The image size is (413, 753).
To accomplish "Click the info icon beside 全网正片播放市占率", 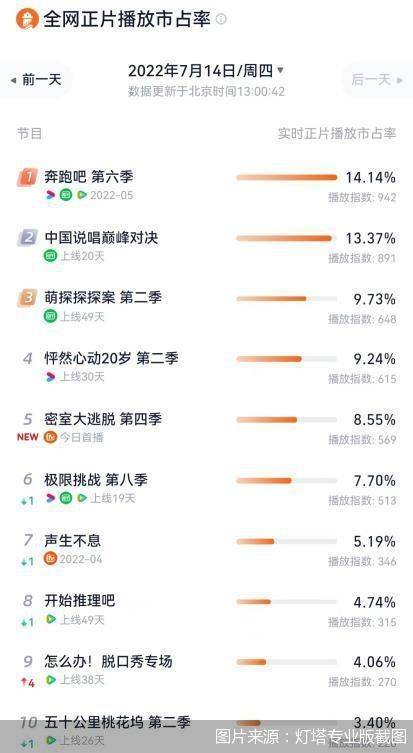I will pyautogui.click(x=221, y=19).
